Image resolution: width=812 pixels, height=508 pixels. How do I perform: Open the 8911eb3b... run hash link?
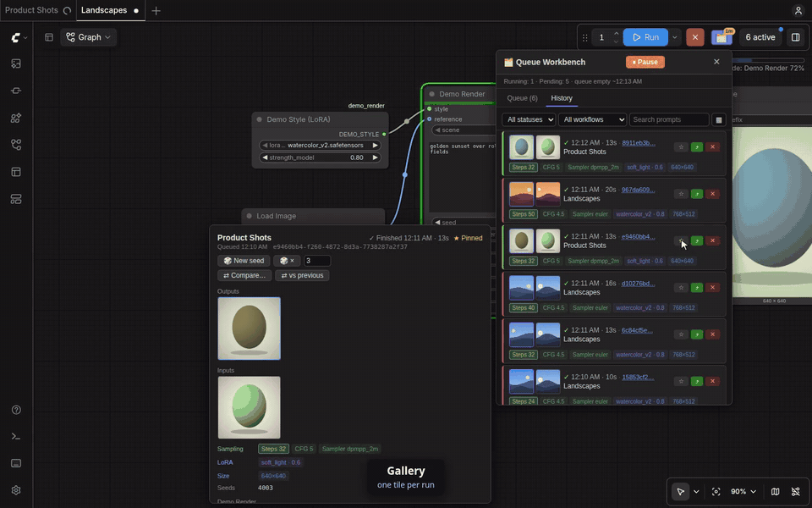click(638, 142)
